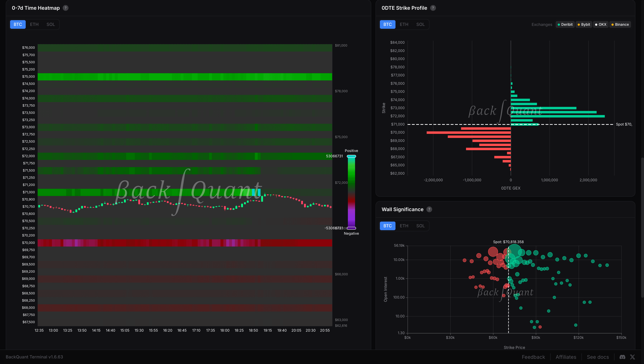Open help for 0DTE Strike Profile panel
Image resolution: width=644 pixels, height=364 pixels.
click(433, 8)
